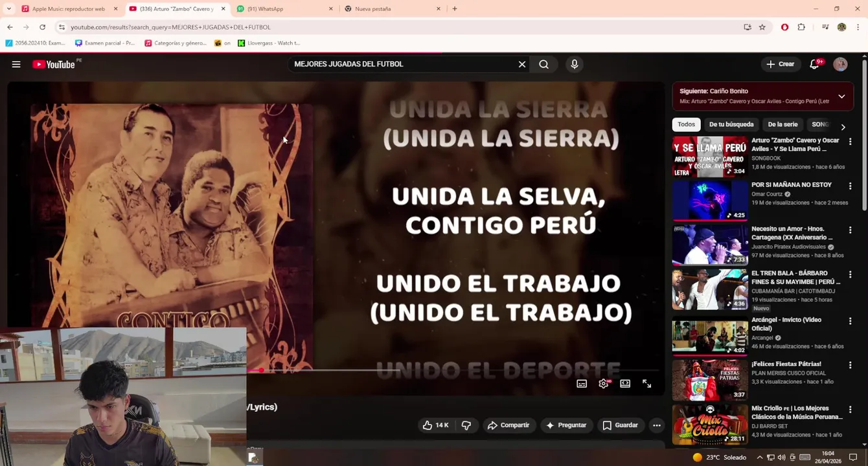The width and height of the screenshot is (868, 466).
Task: Clear the YouTube search box text
Action: (x=522, y=64)
